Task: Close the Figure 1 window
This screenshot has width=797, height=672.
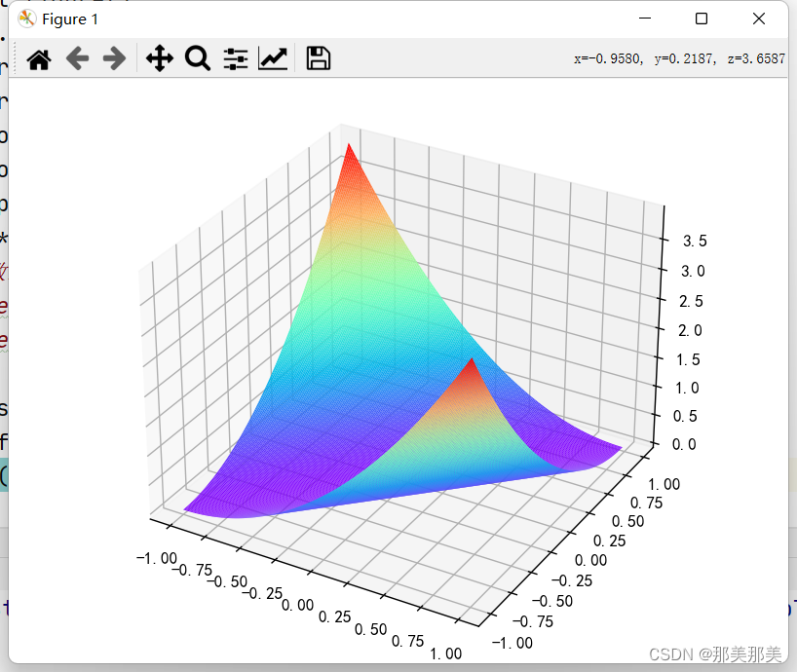Action: [x=759, y=19]
